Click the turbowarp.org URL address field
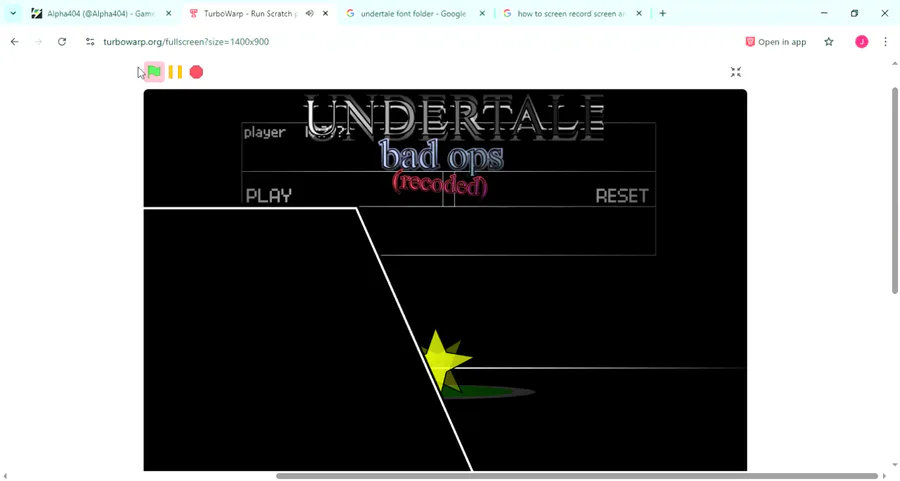Viewport: 900px width, 481px height. (186, 41)
